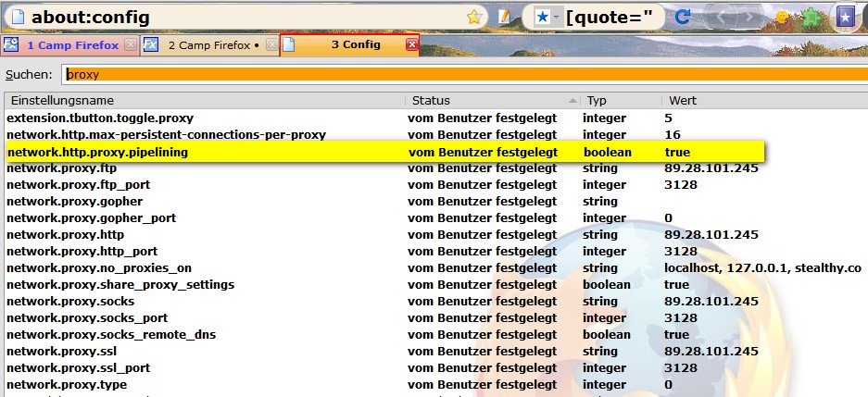
Task: Sort by the Einstellungsname column header
Action: pos(205,101)
